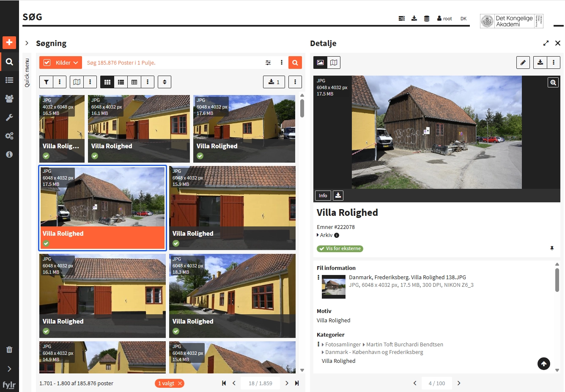Viewport: 565px width, 392px height.
Task: Open the gears administration sidebar icon
Action: (x=9, y=136)
